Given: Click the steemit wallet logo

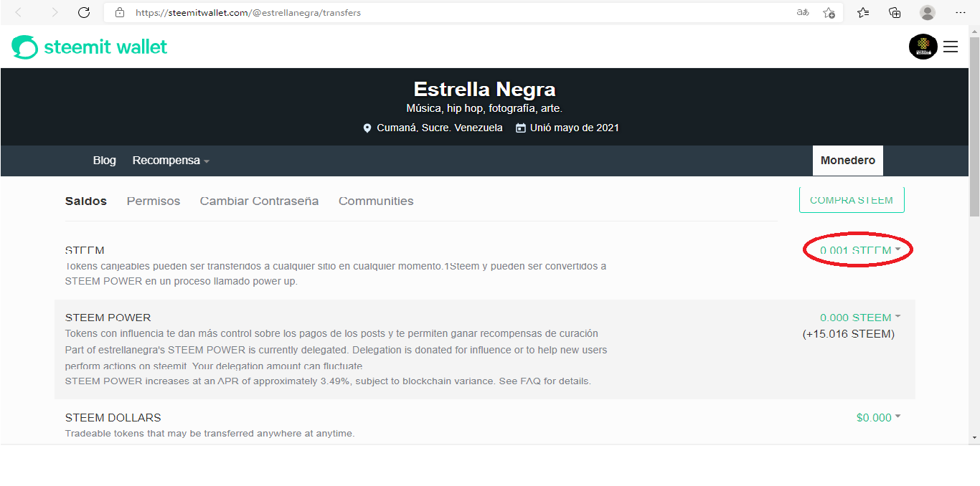Looking at the screenshot, I should click(90, 47).
